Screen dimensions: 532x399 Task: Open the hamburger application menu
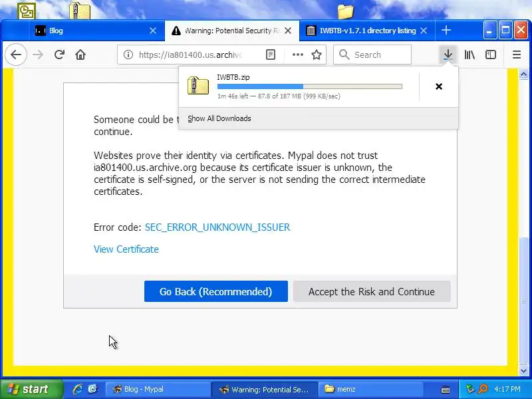[x=517, y=55]
